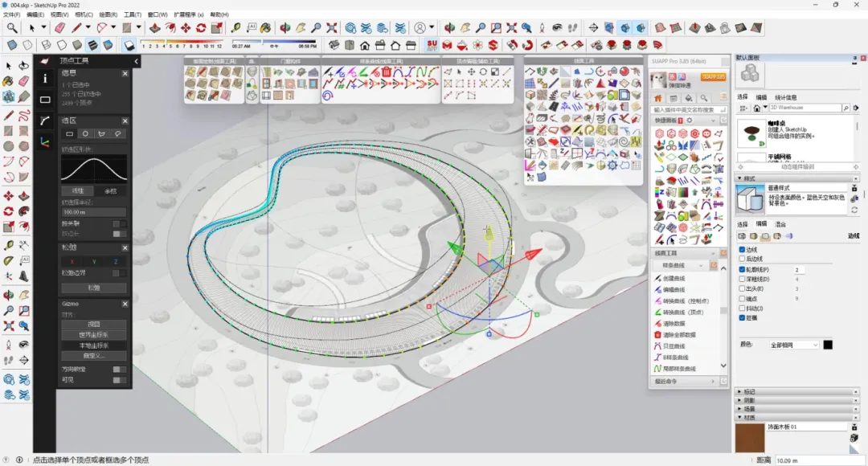Screen dimensions: 868x466
Task: Click the black edge color swatch
Action: pyautogui.click(x=828, y=345)
